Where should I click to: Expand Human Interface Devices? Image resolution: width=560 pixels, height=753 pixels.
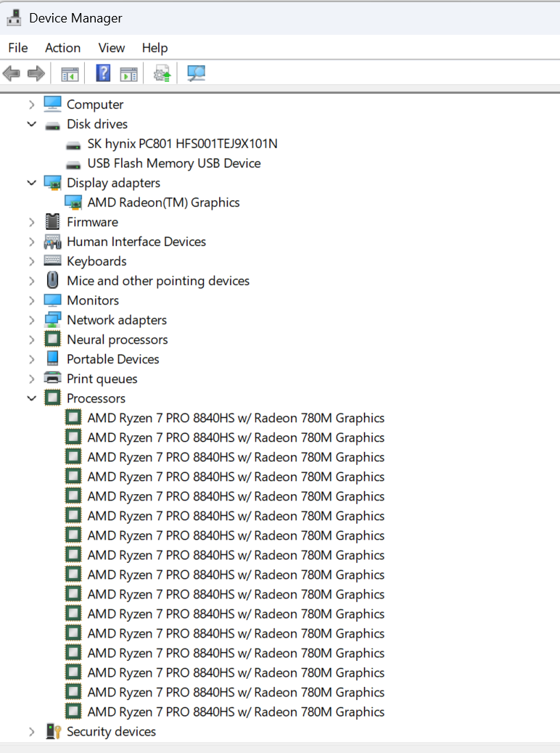coord(31,242)
